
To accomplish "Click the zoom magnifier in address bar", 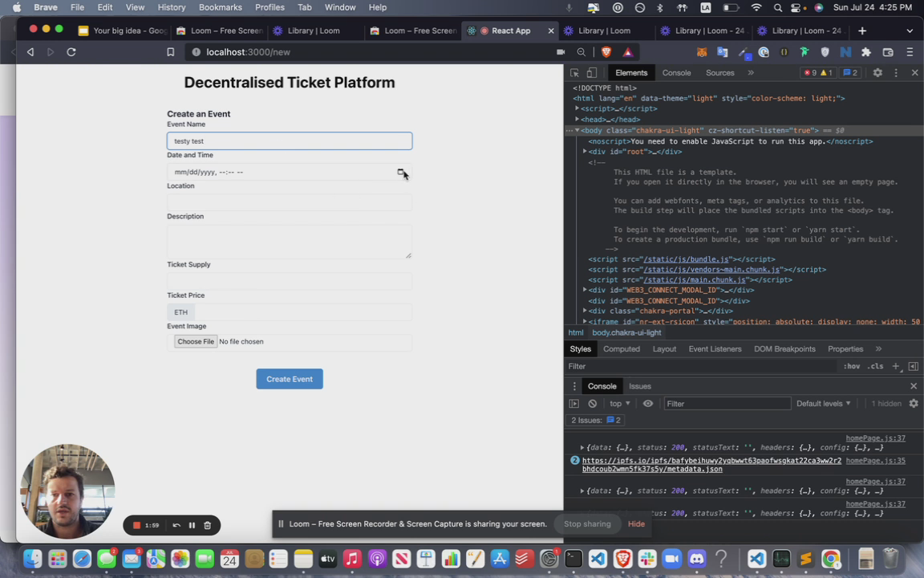I will [581, 52].
